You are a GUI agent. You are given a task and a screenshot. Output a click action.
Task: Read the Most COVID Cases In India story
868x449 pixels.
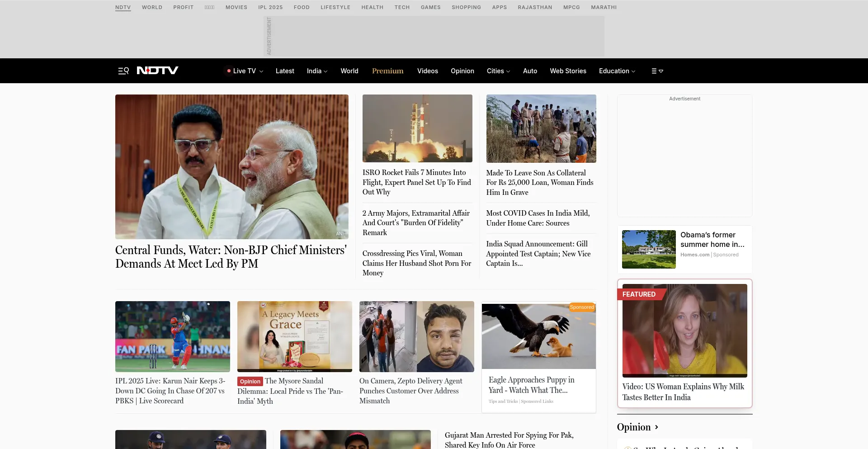[538, 218]
